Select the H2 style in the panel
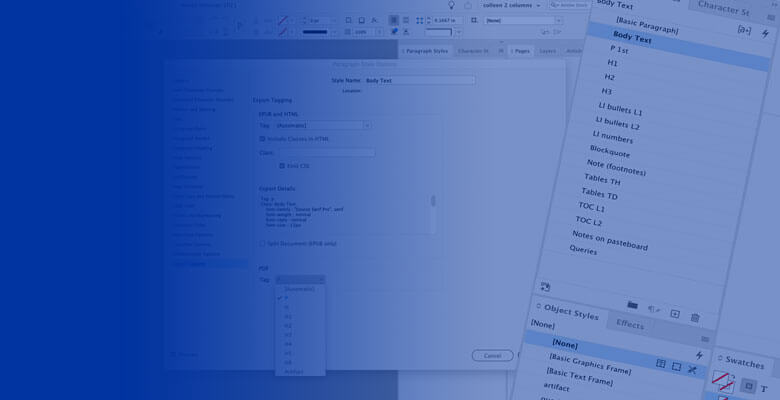Viewport: 780px width, 400px height. click(609, 77)
